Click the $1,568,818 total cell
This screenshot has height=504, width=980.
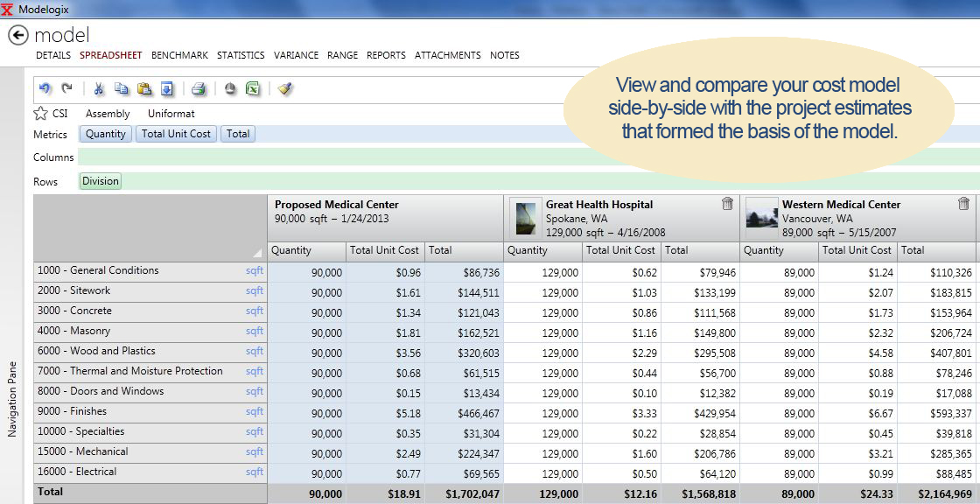click(x=700, y=493)
